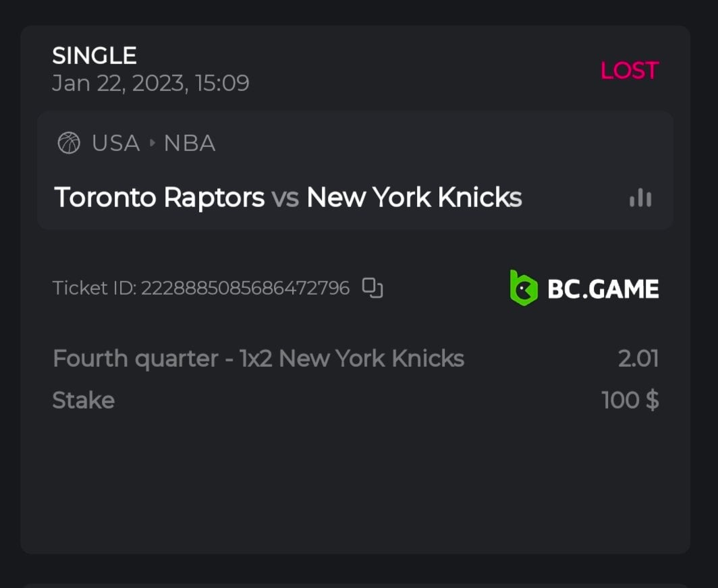
Task: Click the 100 $ stake amount
Action: pos(630,401)
